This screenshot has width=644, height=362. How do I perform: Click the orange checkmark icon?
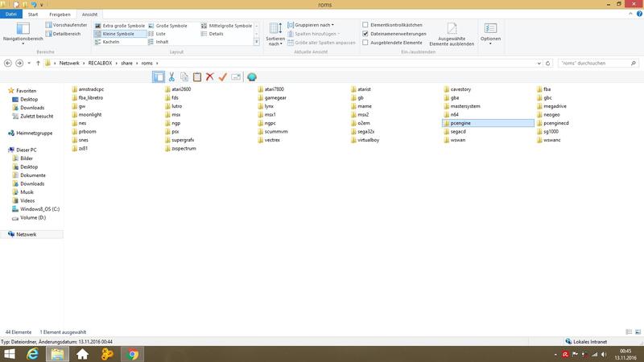tap(223, 76)
